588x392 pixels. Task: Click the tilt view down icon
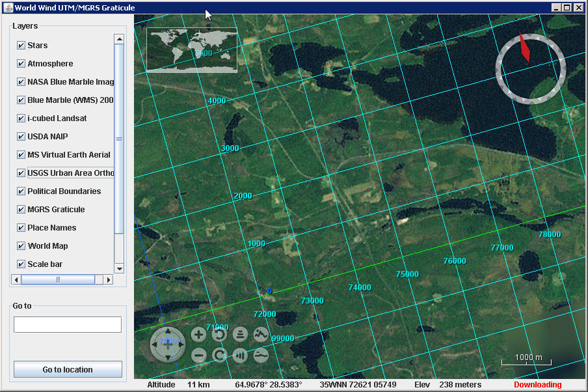tap(239, 355)
